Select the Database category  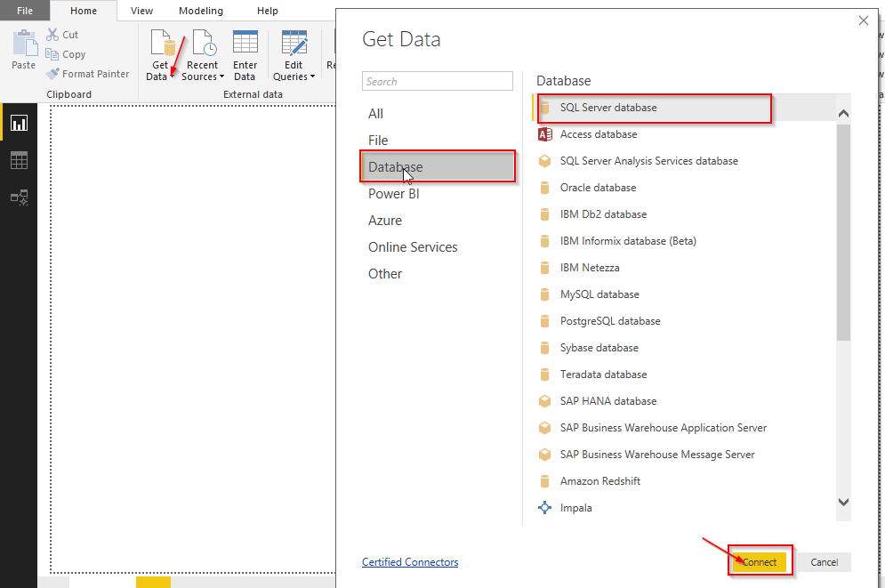coord(438,166)
